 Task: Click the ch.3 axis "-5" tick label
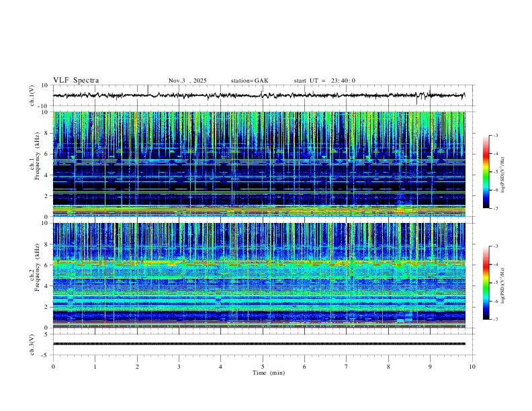[x=46, y=355]
